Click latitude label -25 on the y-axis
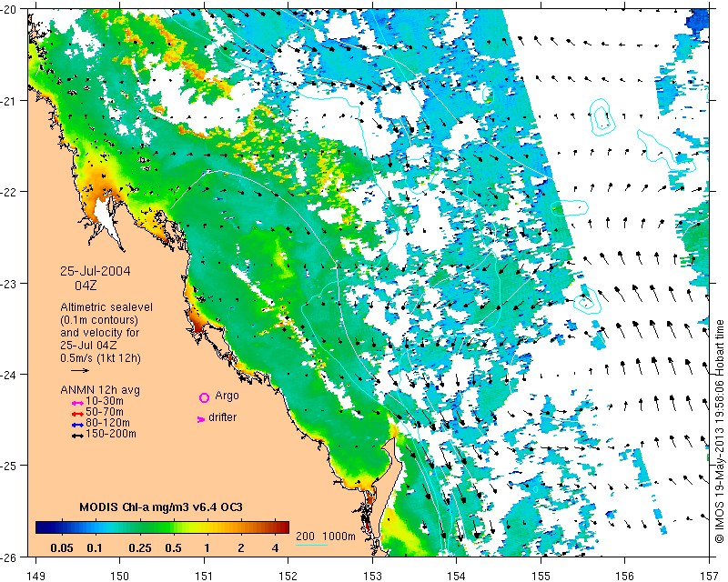The image size is (728, 582). pyautogui.click(x=8, y=465)
